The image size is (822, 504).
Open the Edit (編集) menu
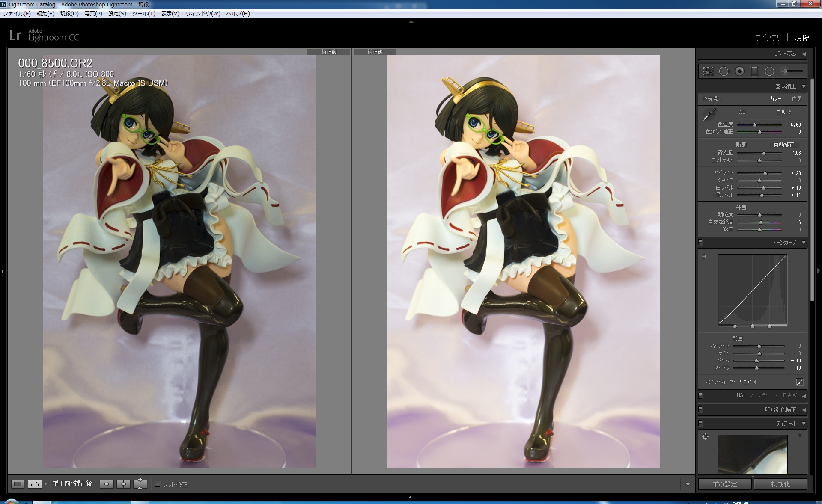(45, 14)
